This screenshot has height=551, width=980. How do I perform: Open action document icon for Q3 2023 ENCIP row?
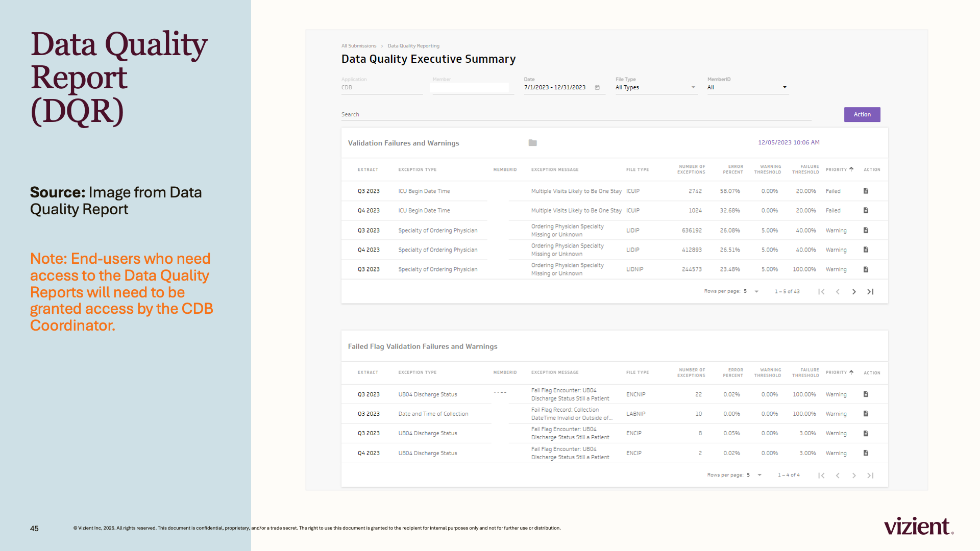point(866,433)
